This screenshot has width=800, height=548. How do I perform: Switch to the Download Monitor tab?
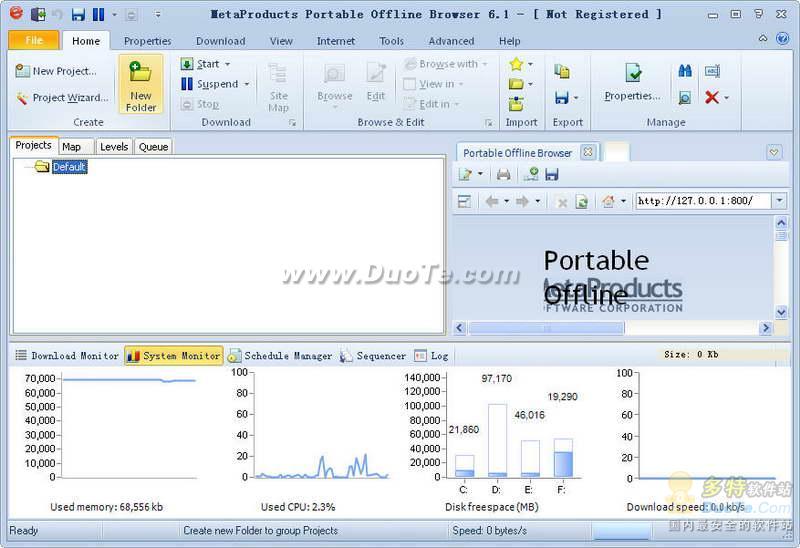pyautogui.click(x=67, y=356)
